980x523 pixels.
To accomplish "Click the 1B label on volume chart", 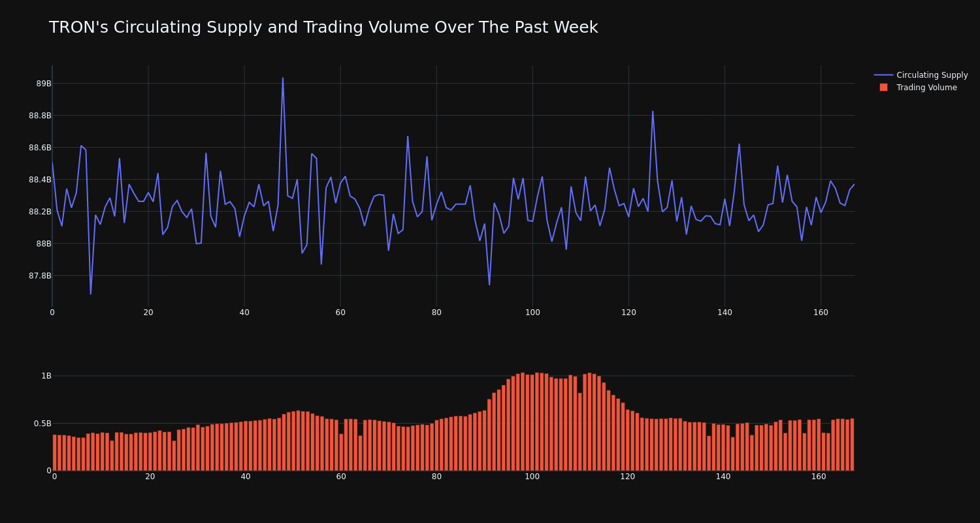I will 46,376.
